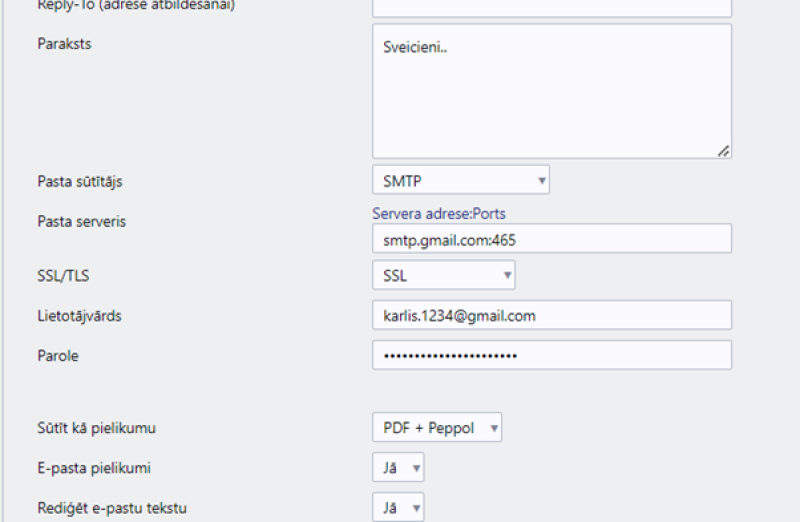Click inside the Paraksts signature text area
The width and height of the screenshot is (800, 522).
tap(551, 100)
